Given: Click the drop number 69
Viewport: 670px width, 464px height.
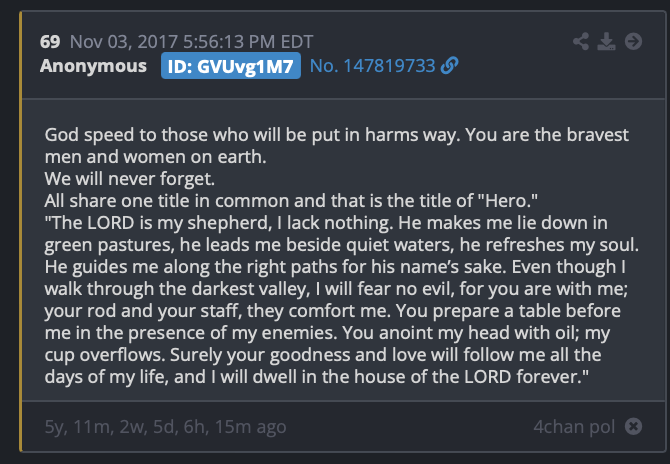Looking at the screenshot, I should click(50, 41).
